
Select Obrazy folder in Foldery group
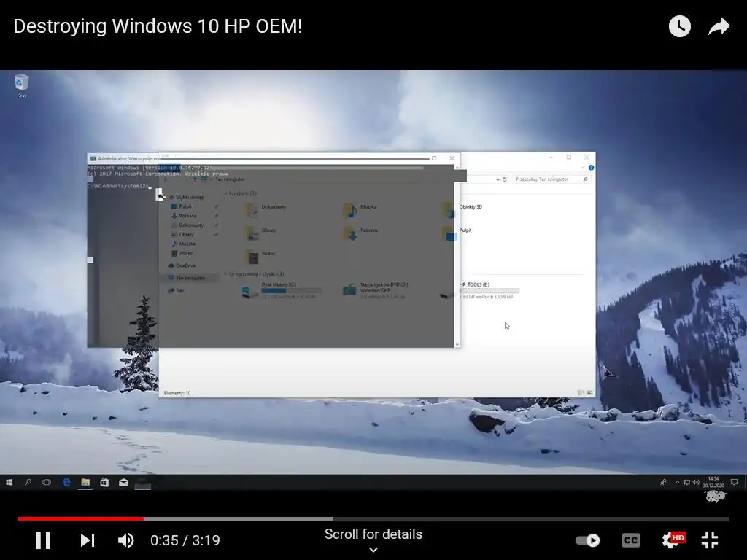click(x=261, y=233)
